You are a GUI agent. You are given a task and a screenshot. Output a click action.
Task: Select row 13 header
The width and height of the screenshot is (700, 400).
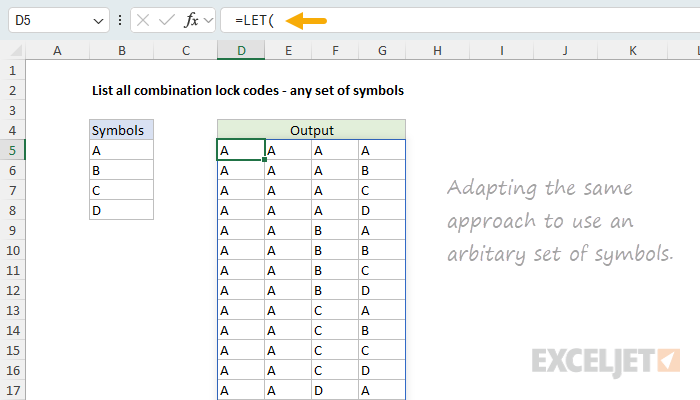tap(12, 310)
